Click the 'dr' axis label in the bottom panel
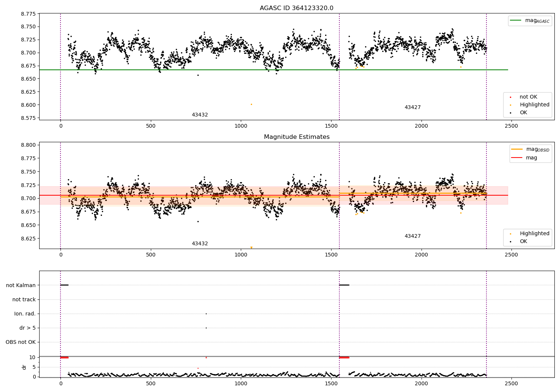This screenshot has width=560, height=392. (x=24, y=367)
